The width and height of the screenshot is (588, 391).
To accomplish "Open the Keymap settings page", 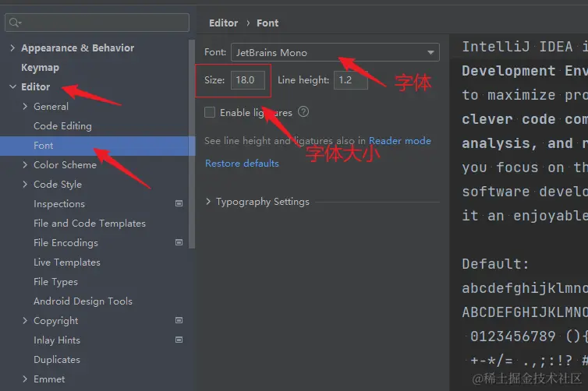I will 40,68.
